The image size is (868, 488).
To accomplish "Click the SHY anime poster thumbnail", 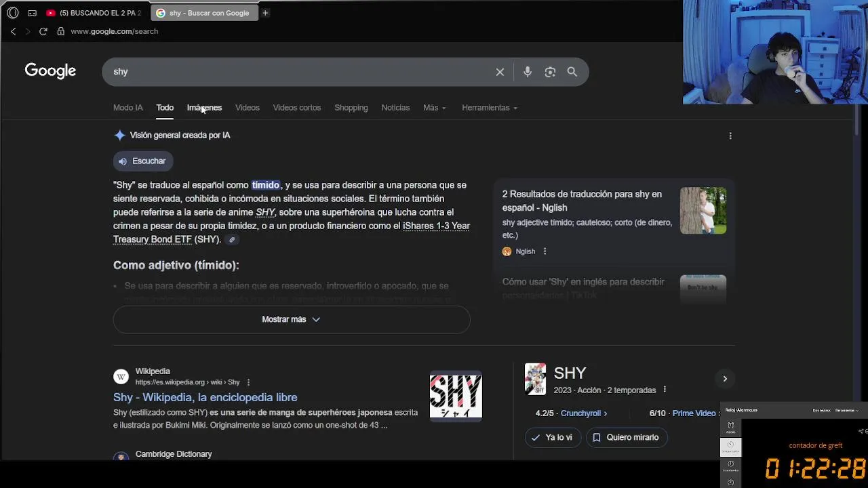I will point(535,379).
